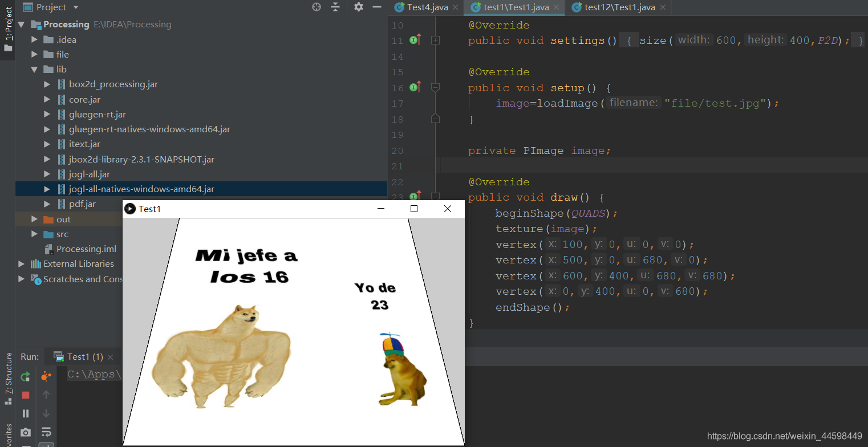Click "file/test.jpg" string in code
Image resolution: width=868 pixels, height=447 pixels.
tap(715, 103)
